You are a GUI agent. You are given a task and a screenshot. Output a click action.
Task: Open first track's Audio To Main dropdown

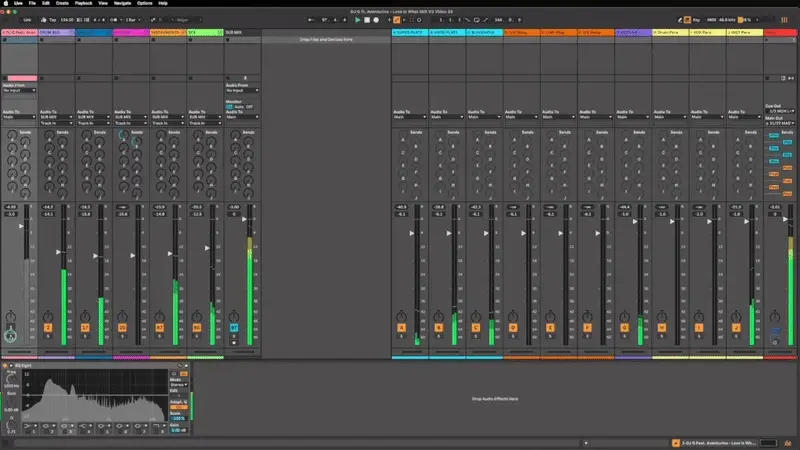pos(19,117)
